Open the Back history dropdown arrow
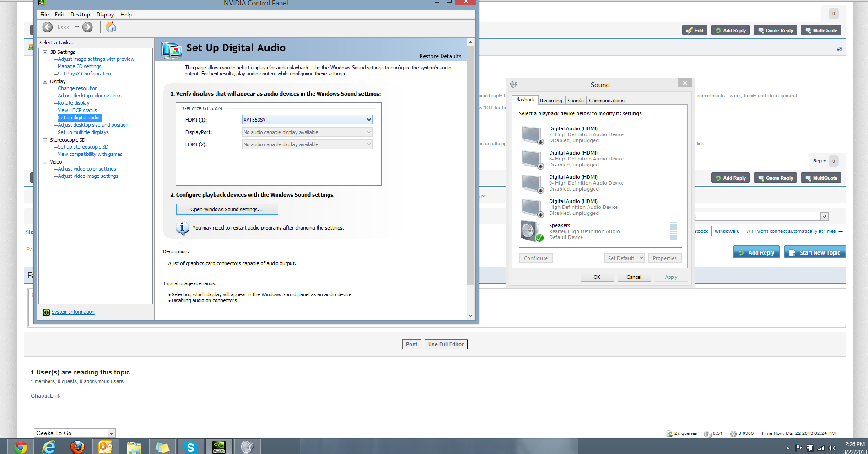 pos(77,27)
